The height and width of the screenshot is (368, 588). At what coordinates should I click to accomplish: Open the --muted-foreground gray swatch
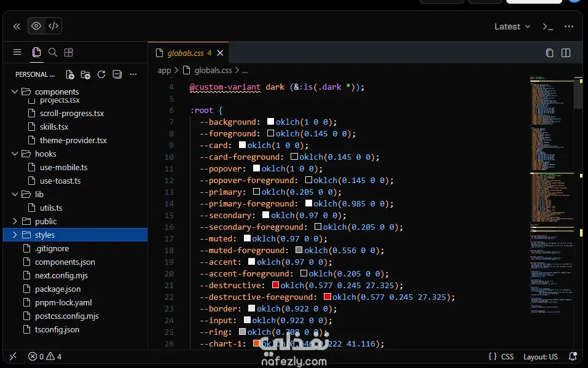tap(299, 250)
